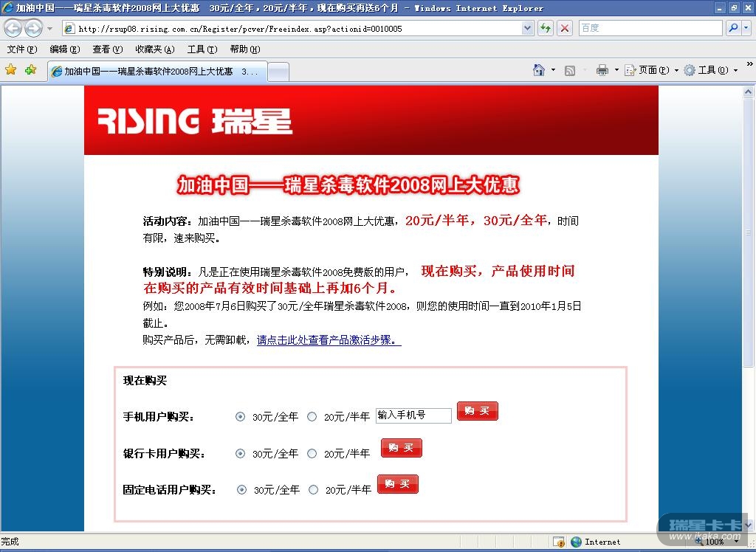Select 30元/全年 for 固定电话用户购买

click(241, 490)
